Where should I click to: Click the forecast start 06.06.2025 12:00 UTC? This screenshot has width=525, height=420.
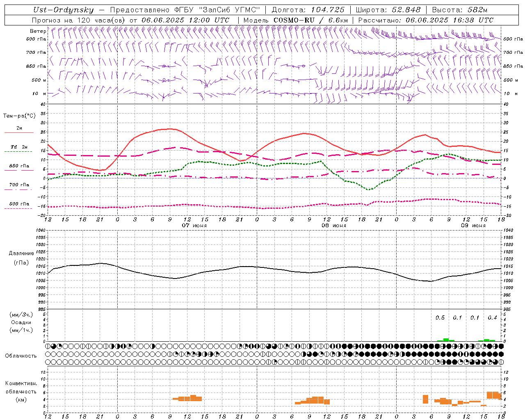coord(185,20)
